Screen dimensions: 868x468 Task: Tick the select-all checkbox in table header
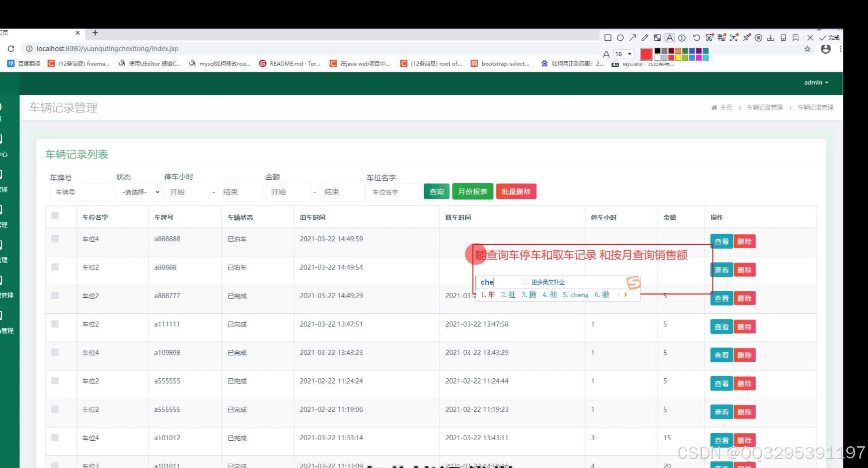coord(55,215)
